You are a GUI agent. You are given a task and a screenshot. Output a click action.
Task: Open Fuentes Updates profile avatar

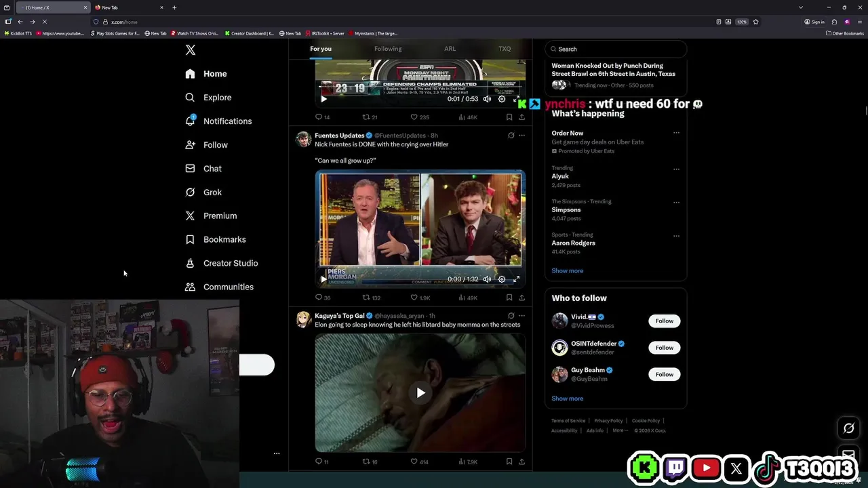point(303,140)
